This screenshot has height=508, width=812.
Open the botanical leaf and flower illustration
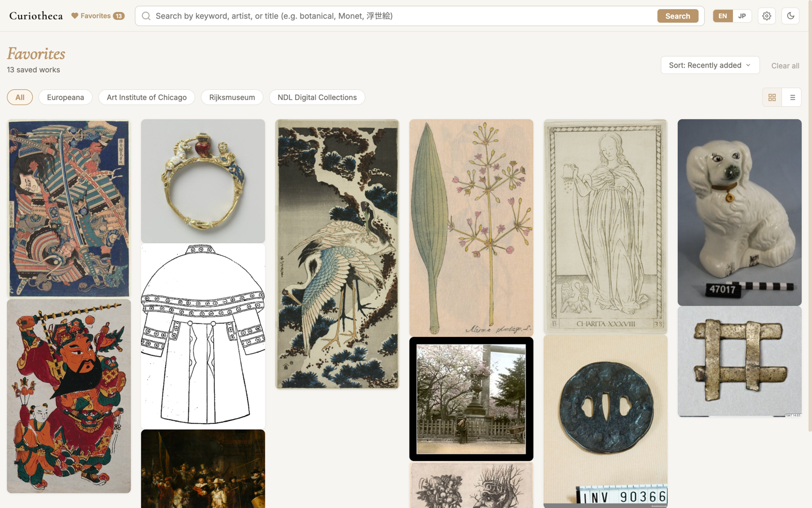coord(471,227)
